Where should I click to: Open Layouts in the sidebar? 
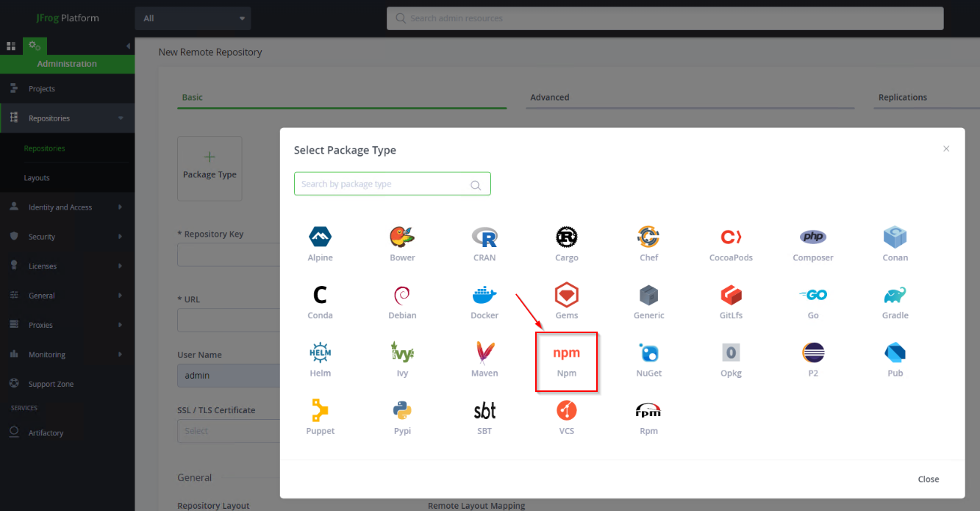[x=37, y=178]
